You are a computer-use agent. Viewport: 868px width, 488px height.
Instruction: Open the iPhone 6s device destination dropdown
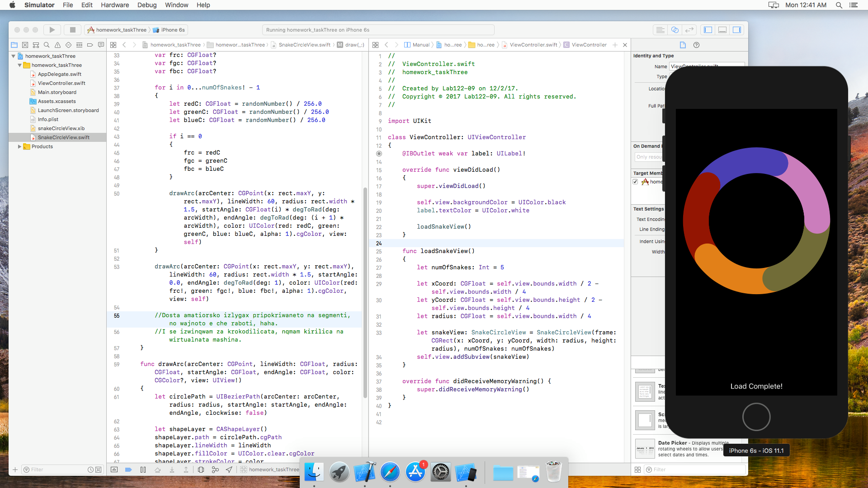pos(169,30)
